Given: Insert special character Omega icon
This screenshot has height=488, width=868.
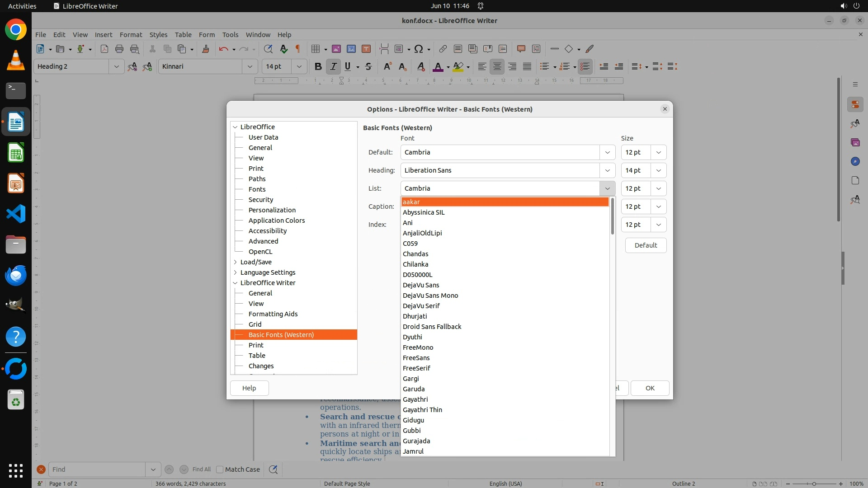Looking at the screenshot, I should [419, 49].
